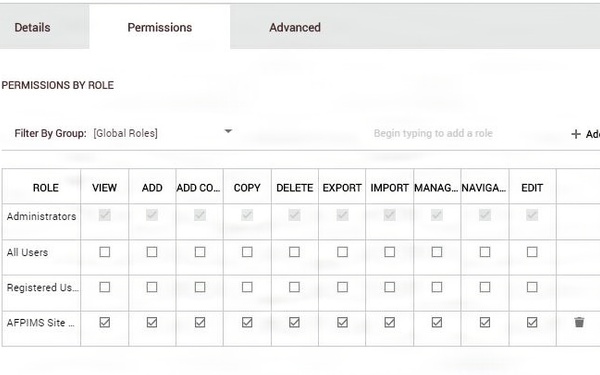Enable View for All Users

coord(104,252)
